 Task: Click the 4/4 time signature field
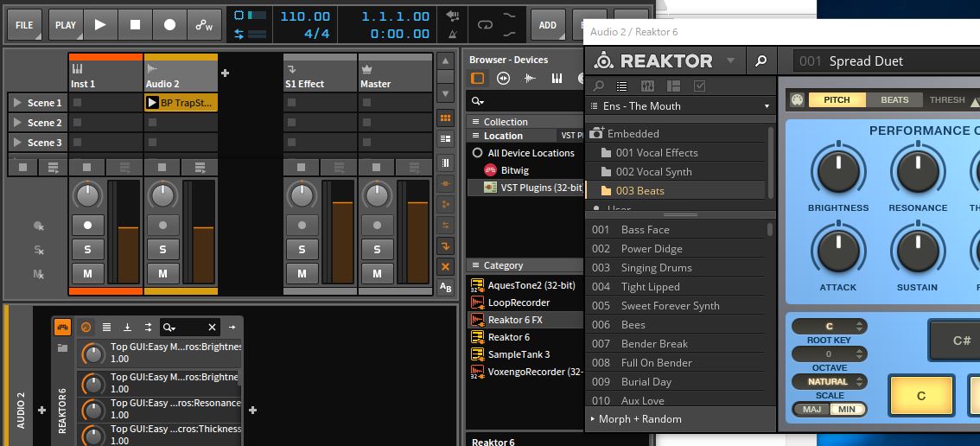[317, 34]
